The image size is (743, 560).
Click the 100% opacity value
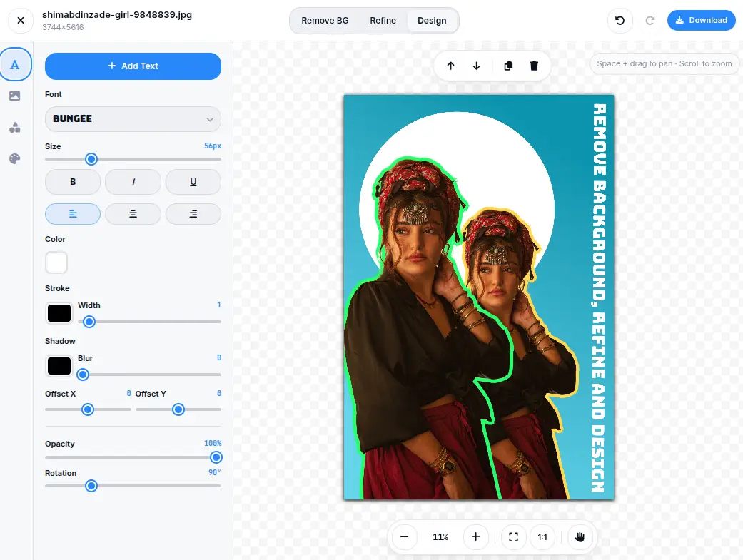pos(213,443)
